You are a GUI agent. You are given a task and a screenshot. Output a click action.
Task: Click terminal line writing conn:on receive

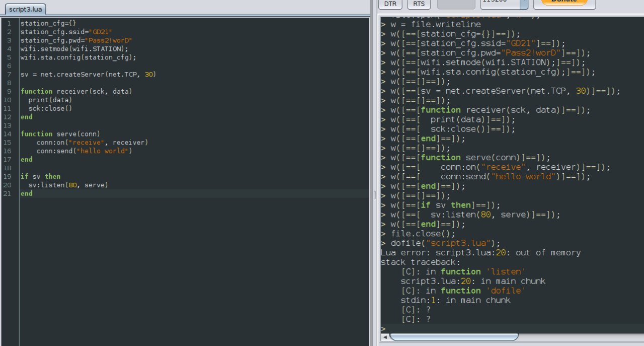(x=496, y=167)
